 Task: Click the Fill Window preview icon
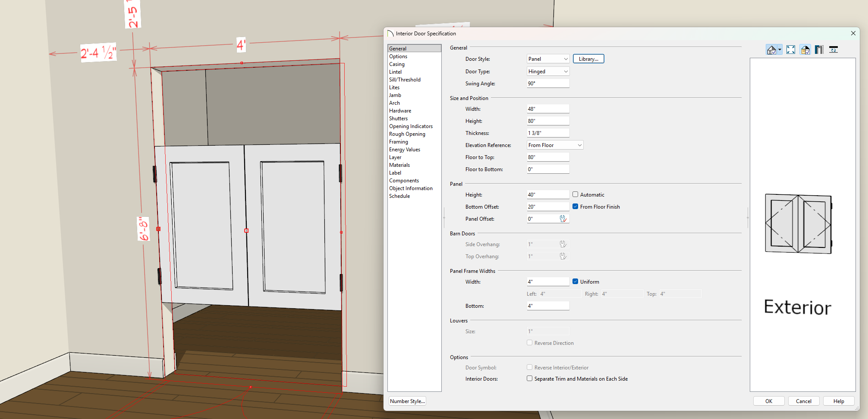click(790, 50)
